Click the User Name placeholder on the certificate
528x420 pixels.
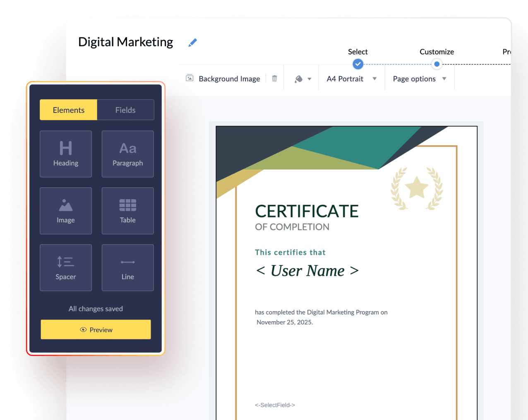tap(307, 271)
